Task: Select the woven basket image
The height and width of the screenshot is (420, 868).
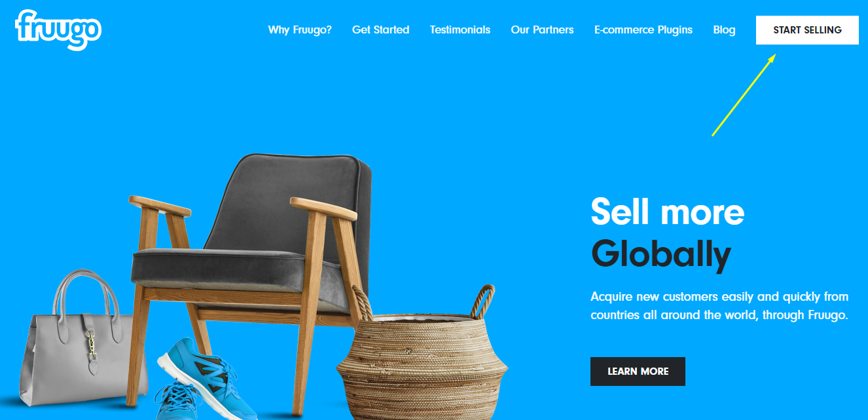Action: [x=422, y=357]
